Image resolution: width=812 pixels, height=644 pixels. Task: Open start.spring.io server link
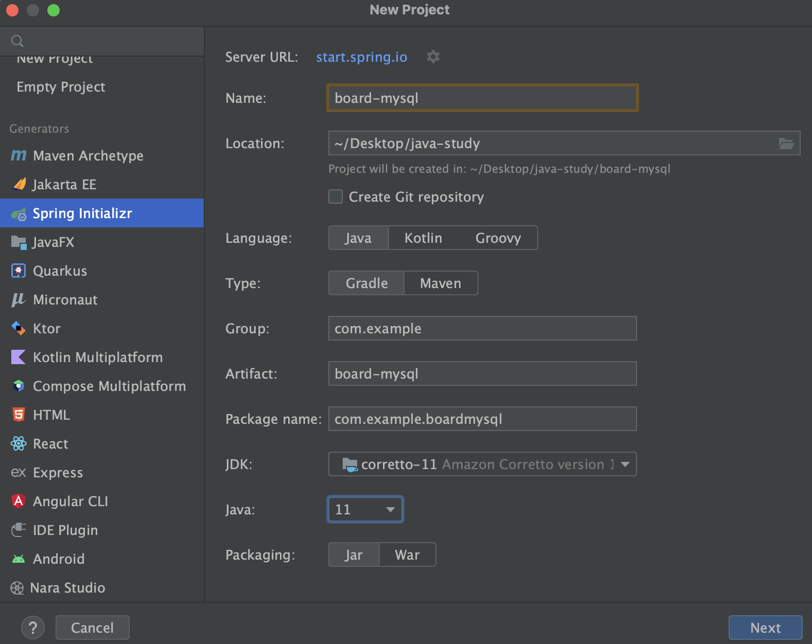(x=361, y=57)
